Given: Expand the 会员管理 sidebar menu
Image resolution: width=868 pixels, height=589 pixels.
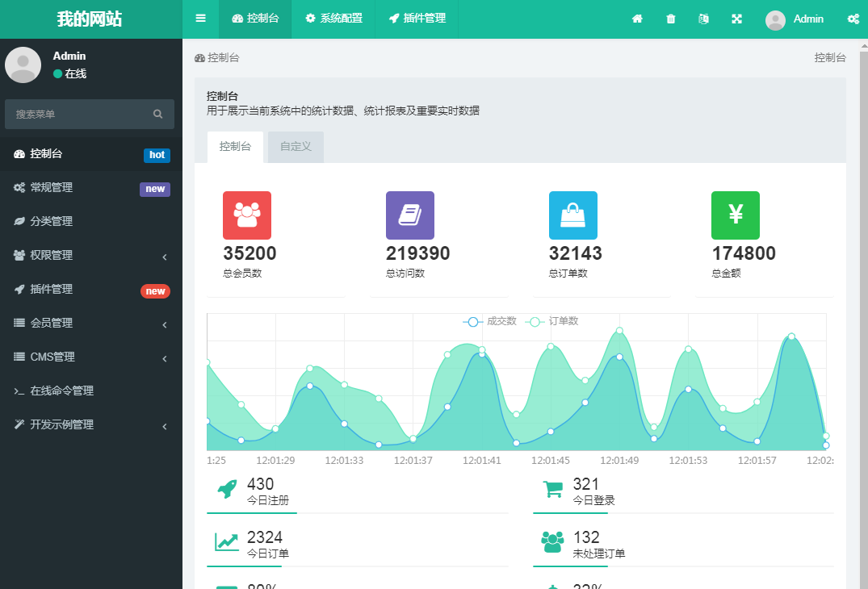Looking at the screenshot, I should [90, 323].
